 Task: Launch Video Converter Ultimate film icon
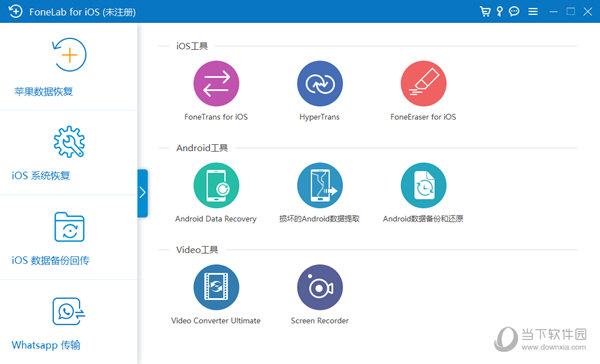[216, 287]
